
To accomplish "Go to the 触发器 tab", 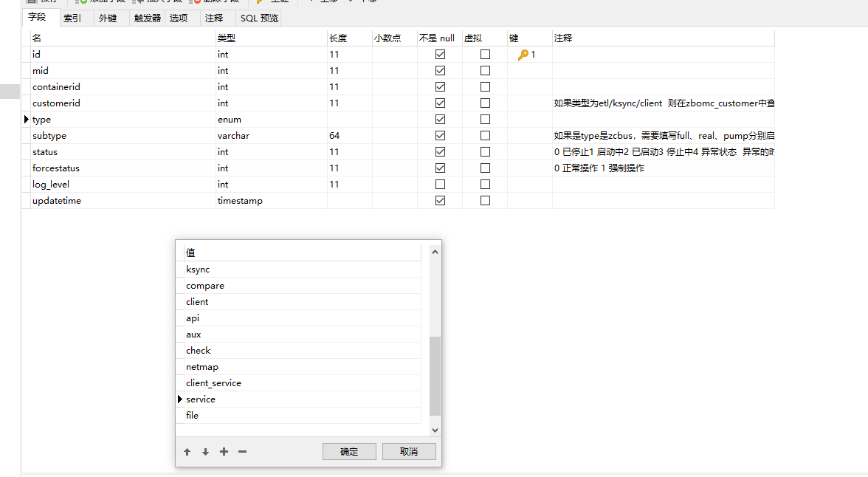I will point(147,18).
